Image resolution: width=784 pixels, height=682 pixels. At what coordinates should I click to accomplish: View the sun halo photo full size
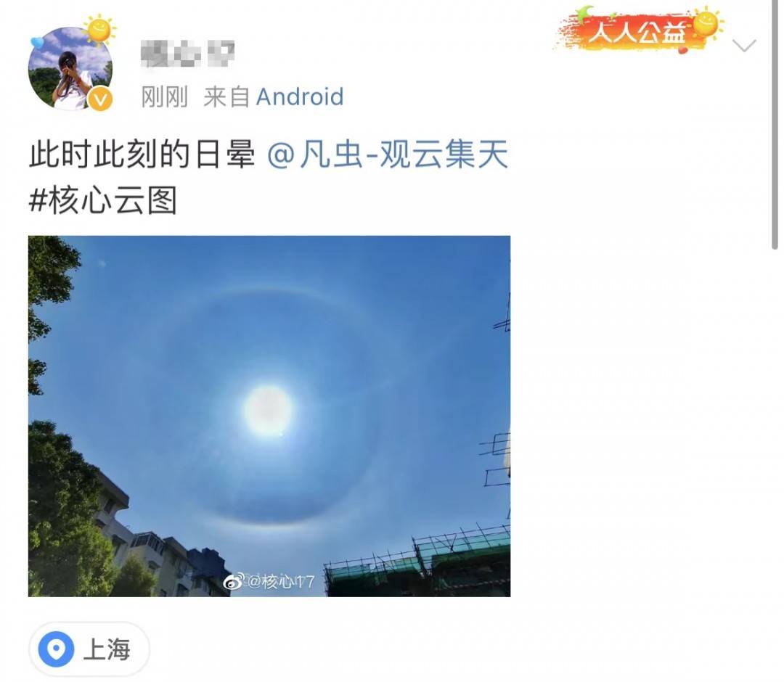(269, 416)
